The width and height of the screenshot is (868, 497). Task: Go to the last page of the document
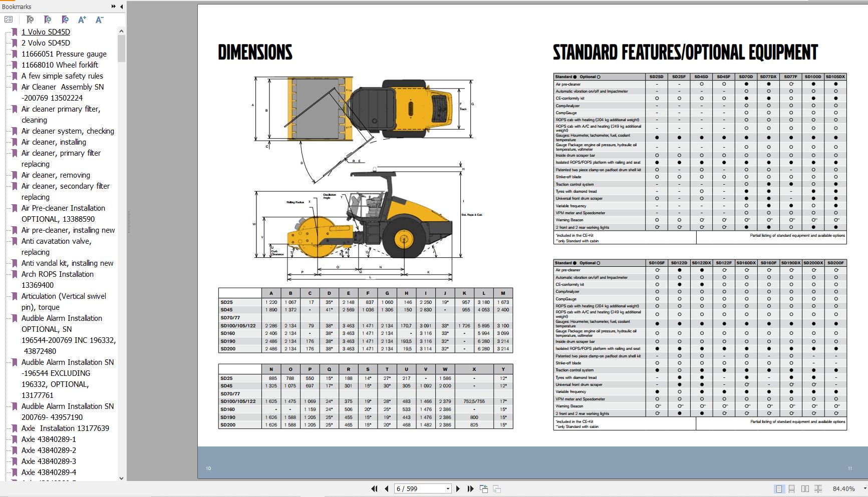point(470,488)
